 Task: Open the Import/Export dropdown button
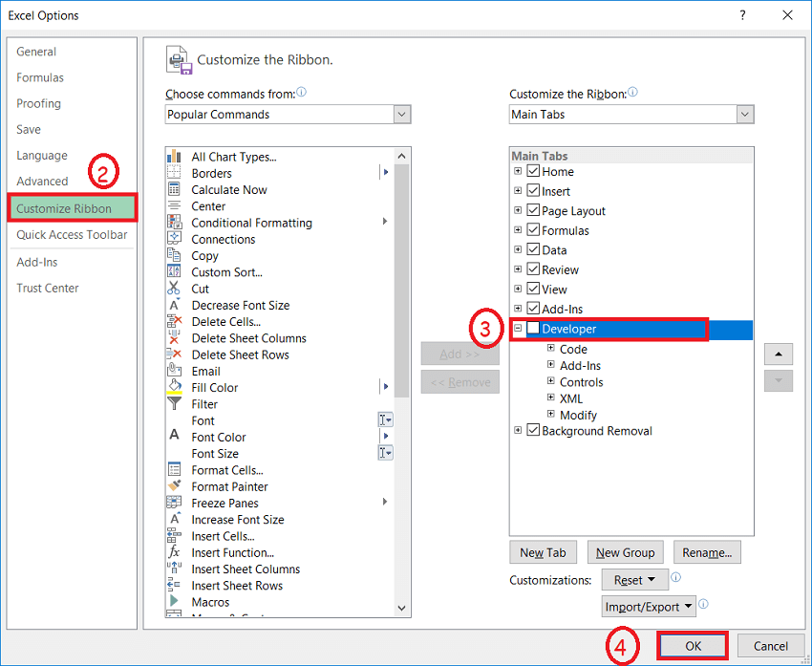tap(649, 607)
